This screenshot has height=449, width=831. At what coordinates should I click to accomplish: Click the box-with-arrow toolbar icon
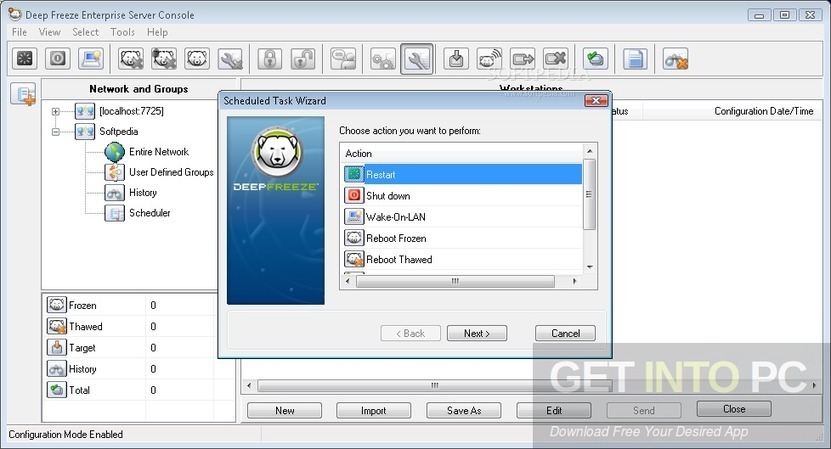[x=523, y=58]
